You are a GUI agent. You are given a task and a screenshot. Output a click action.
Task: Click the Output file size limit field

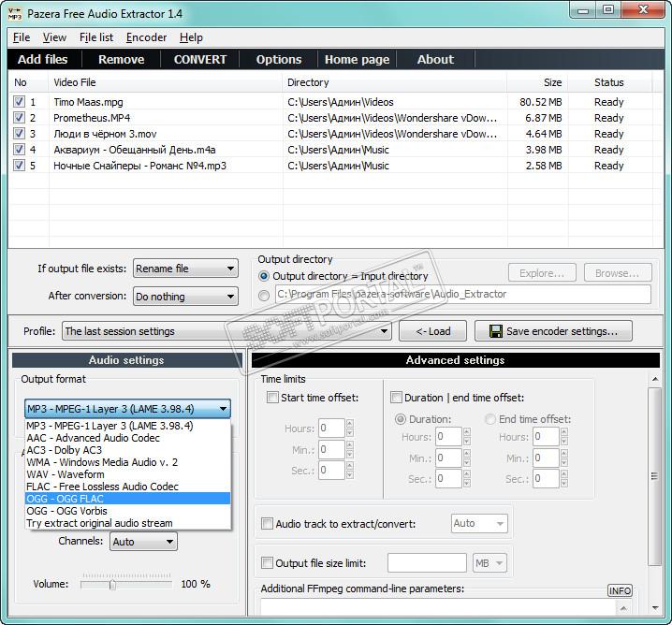[427, 563]
